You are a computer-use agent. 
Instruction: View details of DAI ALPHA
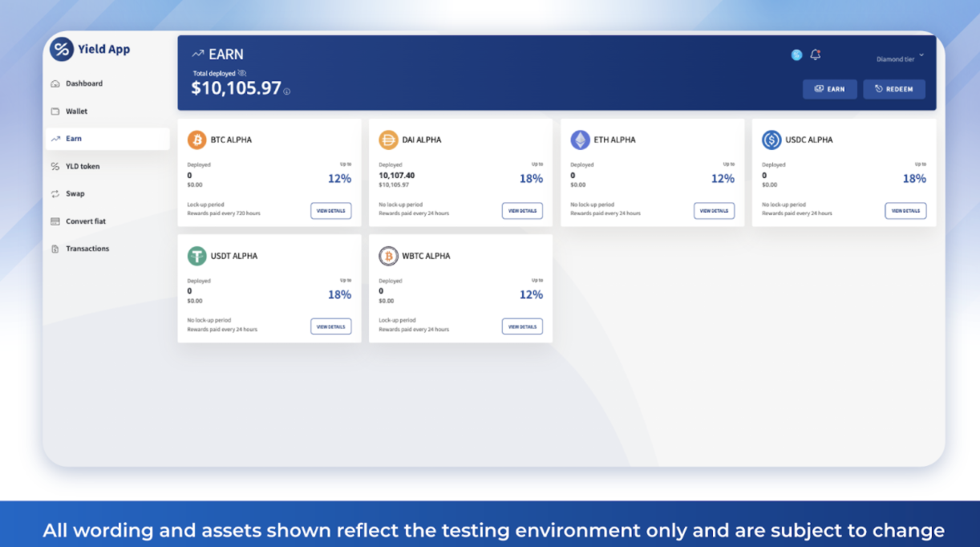pyautogui.click(x=522, y=211)
